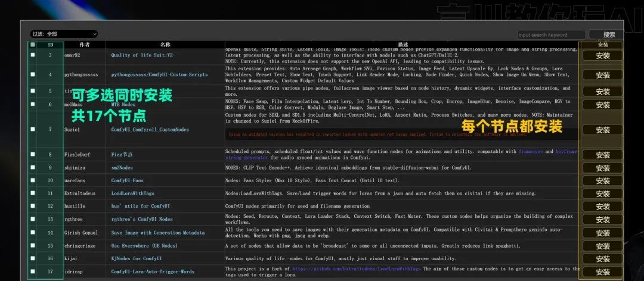Install smZNodes via its 安装 button

[602, 168]
